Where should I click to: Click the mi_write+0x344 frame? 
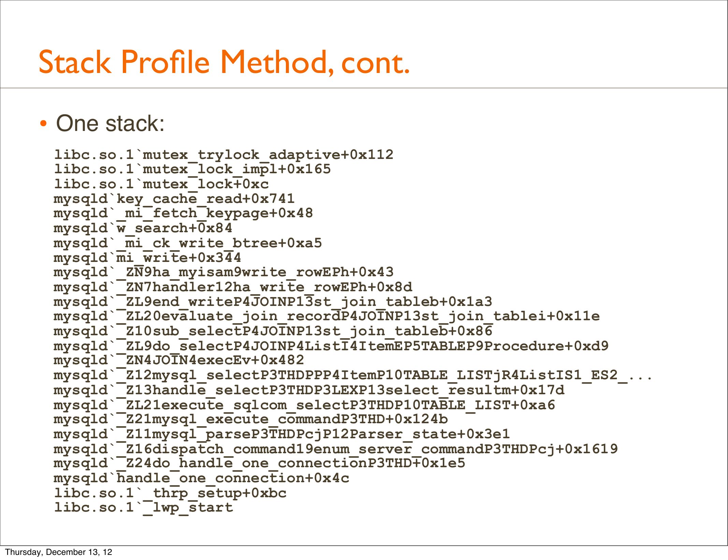point(147,258)
